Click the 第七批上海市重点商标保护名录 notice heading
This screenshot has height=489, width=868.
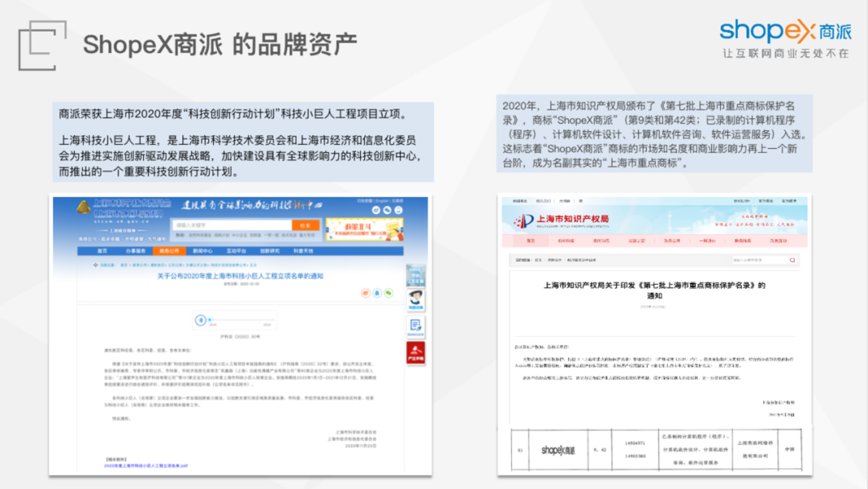tap(654, 290)
